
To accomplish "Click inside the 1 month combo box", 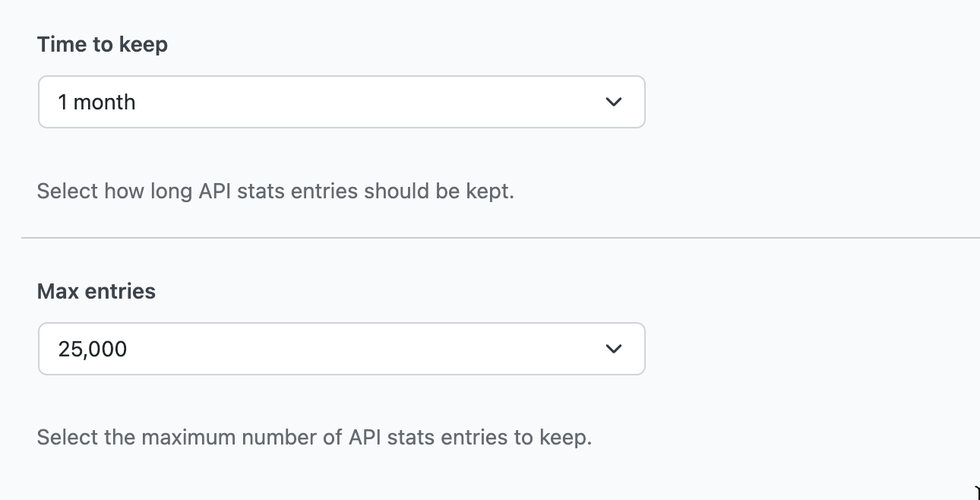I will (304, 101).
